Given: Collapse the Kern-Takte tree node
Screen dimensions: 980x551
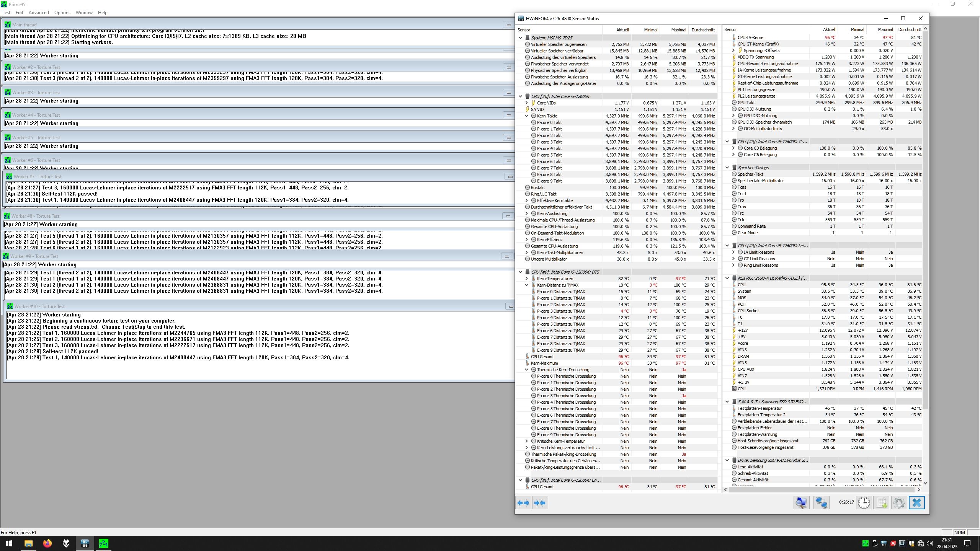Looking at the screenshot, I should coord(527,116).
